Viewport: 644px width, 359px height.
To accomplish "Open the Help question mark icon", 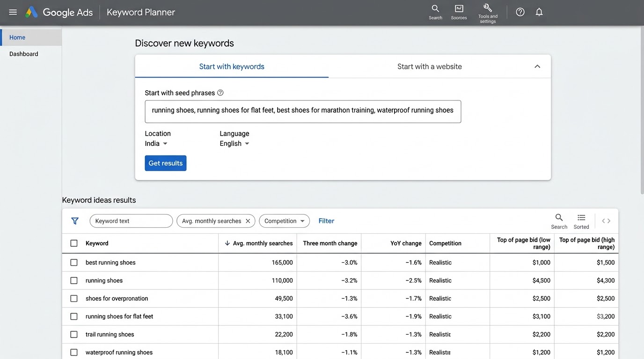I will 520,12.
